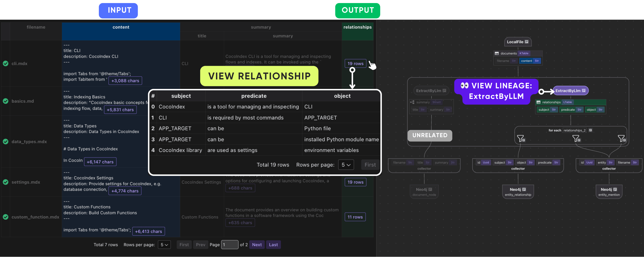
Task: Click the note icon on Neo4j document_node
Action: tap(430, 189)
